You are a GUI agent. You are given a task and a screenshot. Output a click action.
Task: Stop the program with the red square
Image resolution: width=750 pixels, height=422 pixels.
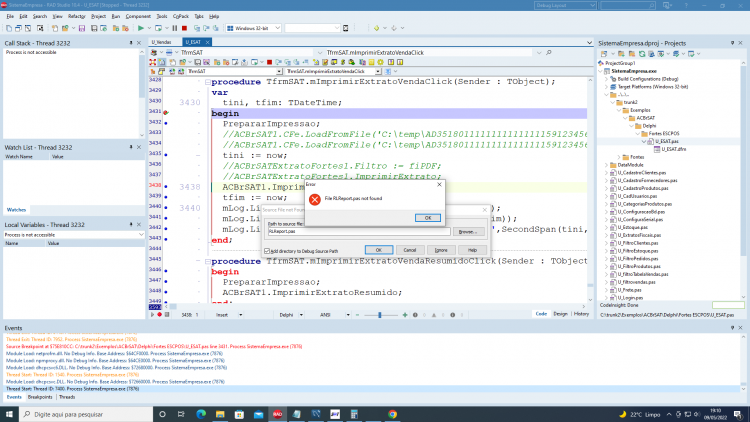click(185, 28)
